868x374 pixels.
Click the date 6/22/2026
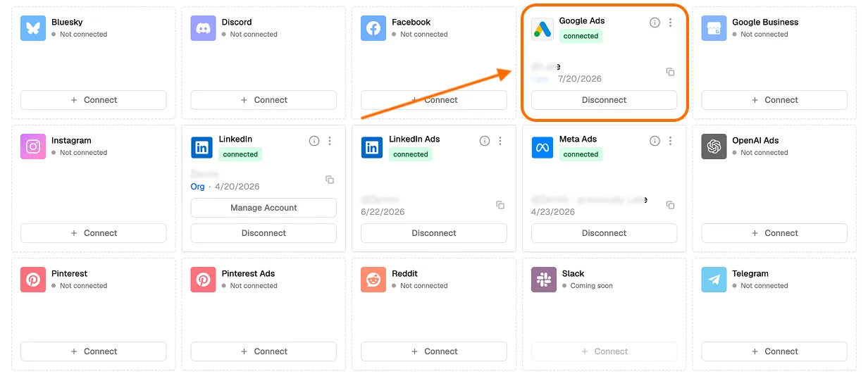tap(383, 211)
